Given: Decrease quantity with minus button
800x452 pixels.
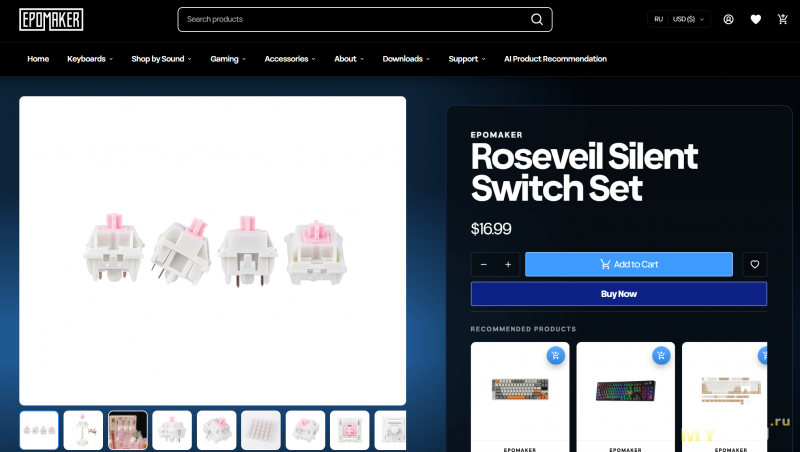Looking at the screenshot, I should pos(484,264).
